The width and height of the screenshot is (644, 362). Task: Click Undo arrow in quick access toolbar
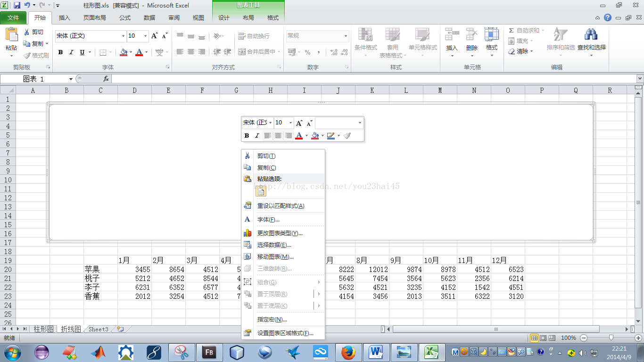tap(27, 5)
